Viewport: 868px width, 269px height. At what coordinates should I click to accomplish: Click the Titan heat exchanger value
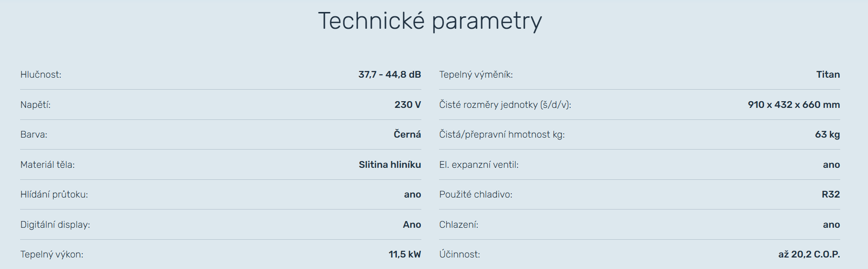(828, 75)
